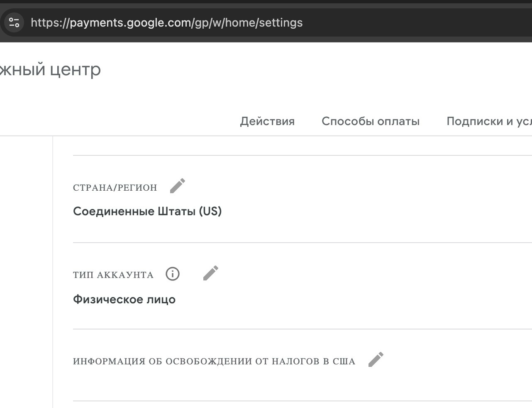This screenshot has width=532, height=408.
Task: Edit the Страна/Регион setting with pencil
Action: (178, 186)
